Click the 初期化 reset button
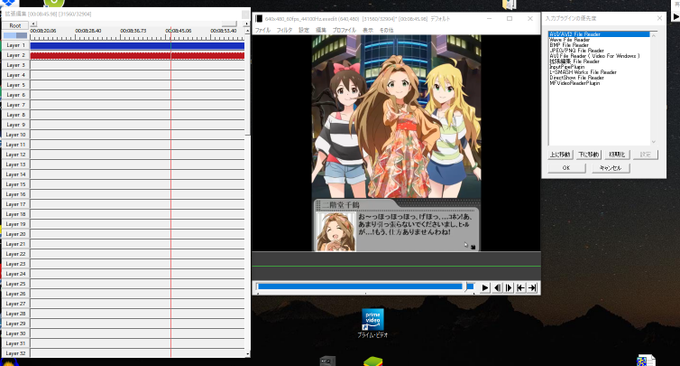The width and height of the screenshot is (680, 366). click(617, 154)
